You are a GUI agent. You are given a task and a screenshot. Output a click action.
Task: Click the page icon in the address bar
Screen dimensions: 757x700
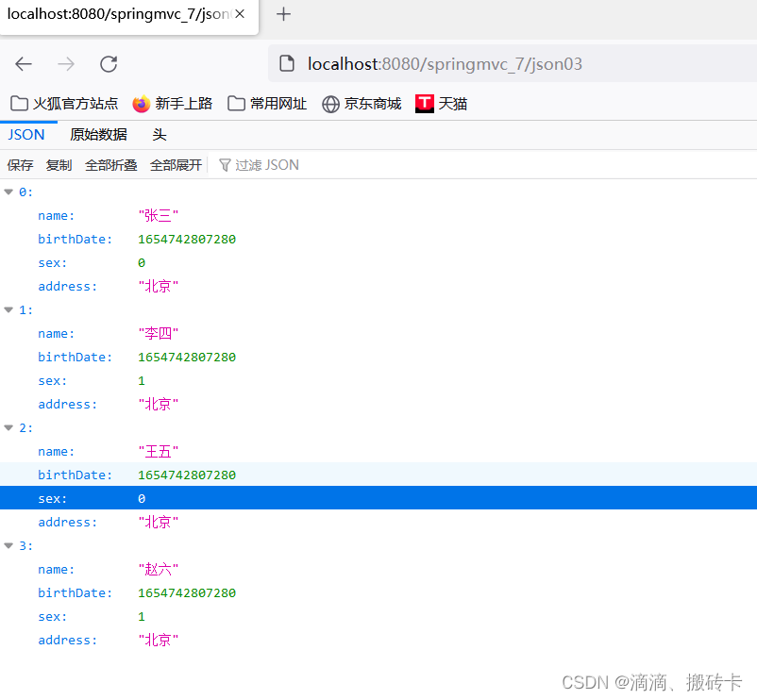[286, 63]
